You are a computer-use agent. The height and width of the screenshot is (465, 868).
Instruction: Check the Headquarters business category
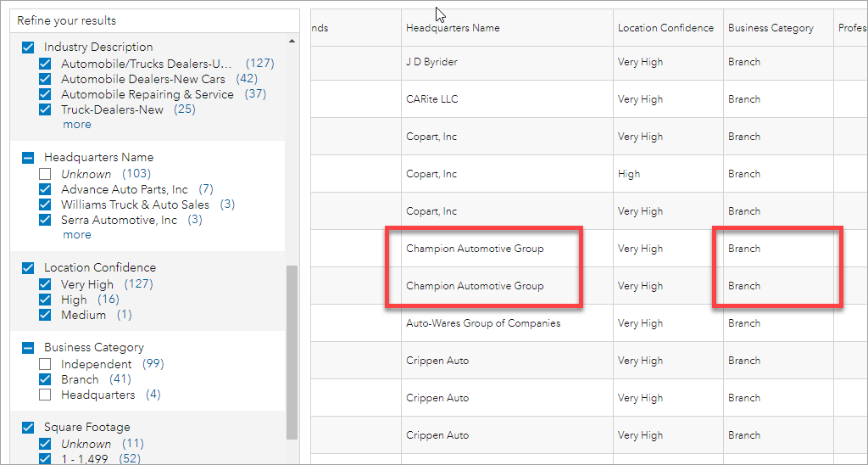[46, 395]
